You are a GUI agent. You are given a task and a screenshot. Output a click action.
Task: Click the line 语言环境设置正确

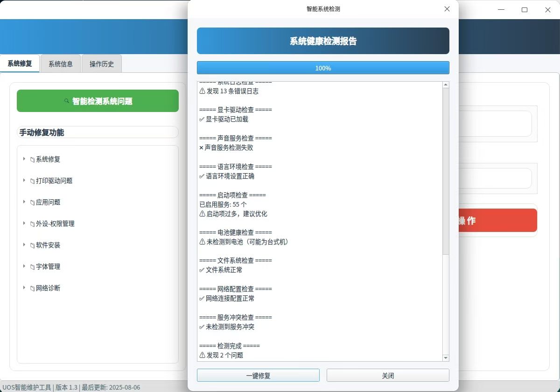click(x=227, y=176)
